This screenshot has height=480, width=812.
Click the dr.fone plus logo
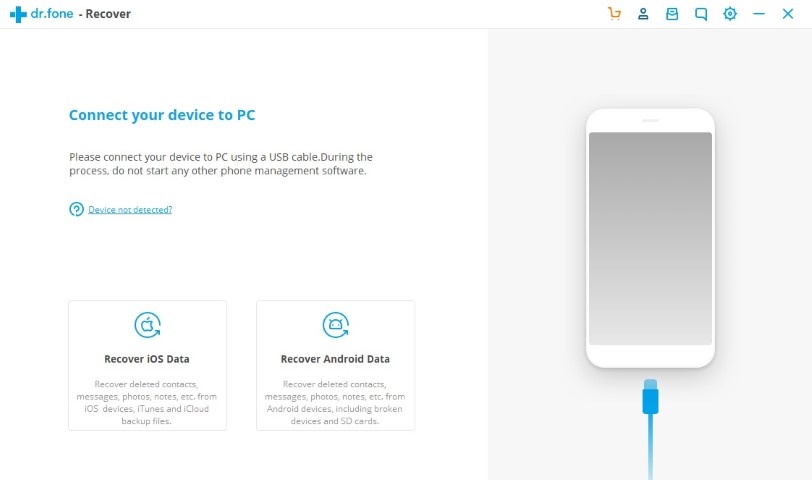18,14
